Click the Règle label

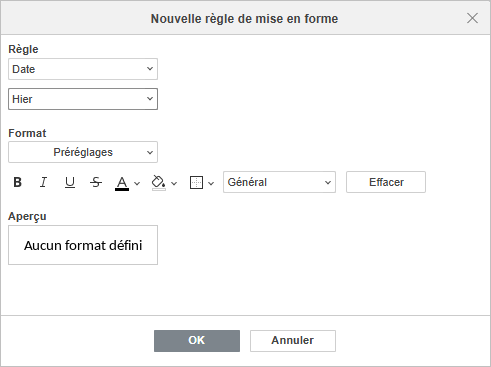(x=23, y=49)
